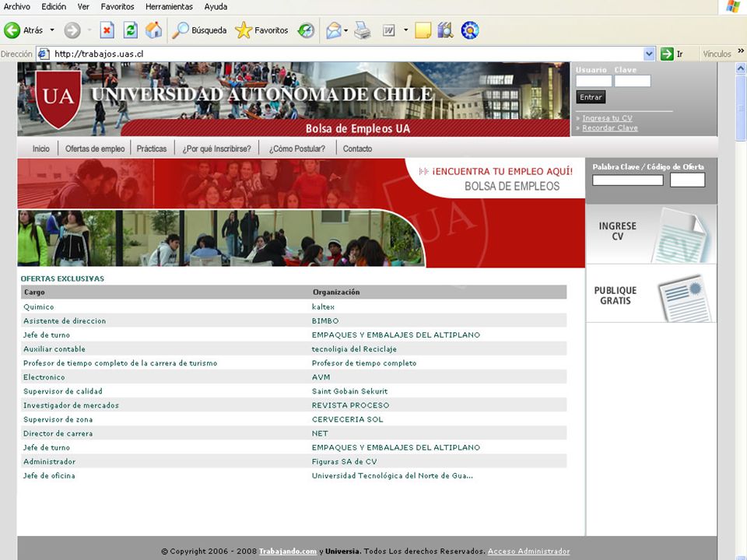Screen dimensions: 747x560
Task: Focus the Código de Oferta field
Action: (687, 180)
